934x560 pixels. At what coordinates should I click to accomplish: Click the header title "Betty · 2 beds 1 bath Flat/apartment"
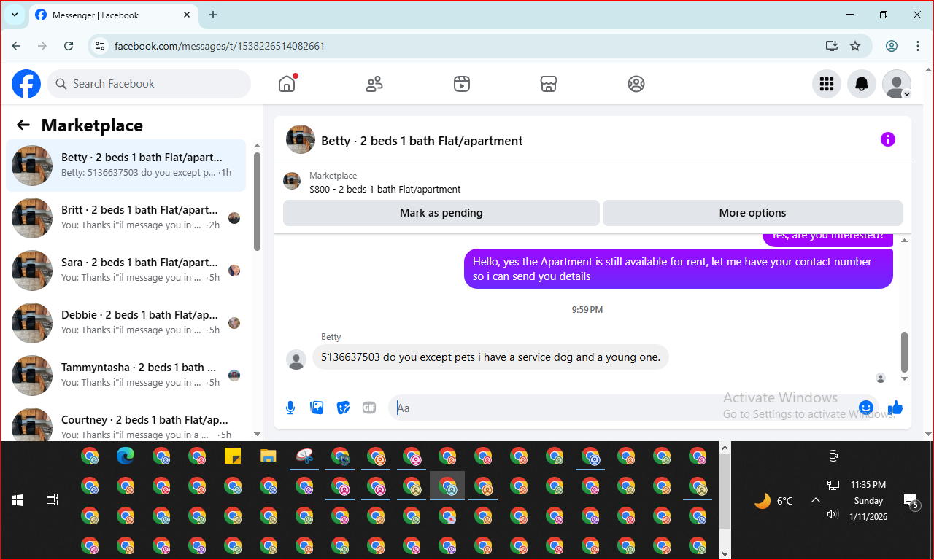(422, 141)
